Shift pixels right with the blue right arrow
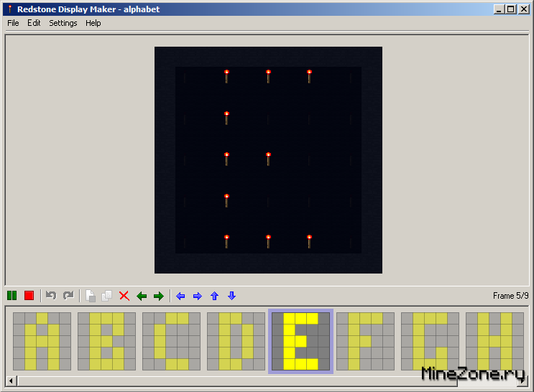The width and height of the screenshot is (534, 392). (198, 296)
